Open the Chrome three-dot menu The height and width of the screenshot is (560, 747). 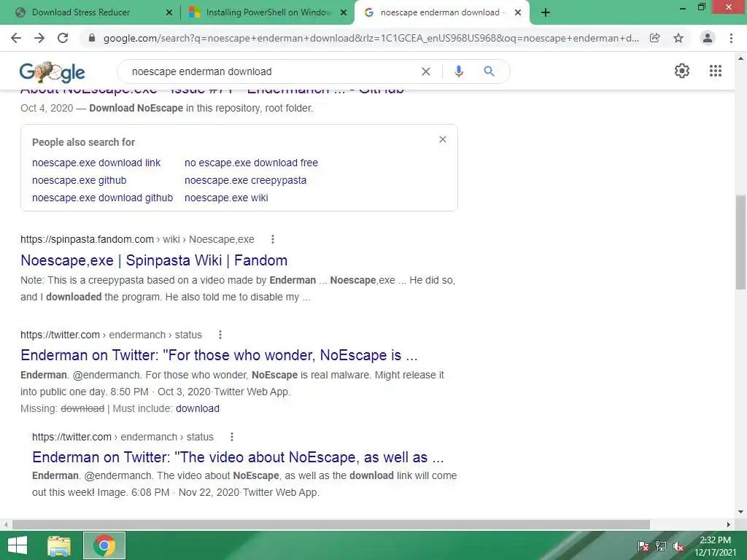coord(731,38)
